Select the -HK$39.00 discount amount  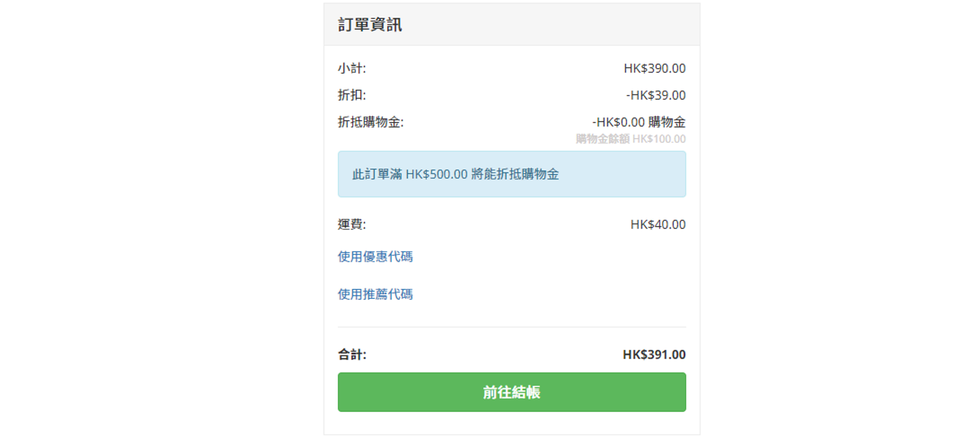(656, 95)
